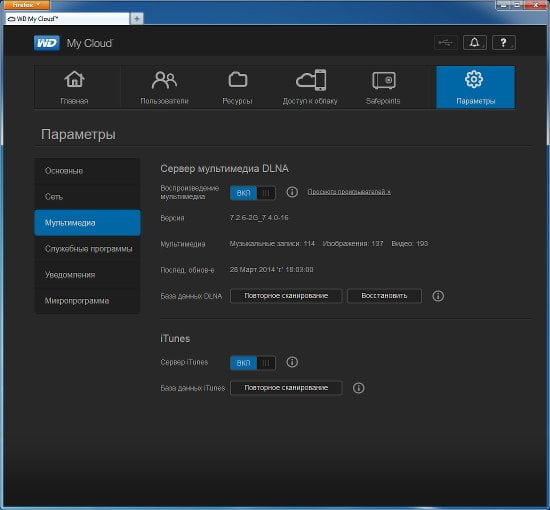Open a new Firefox tab with plus button

pos(137,19)
